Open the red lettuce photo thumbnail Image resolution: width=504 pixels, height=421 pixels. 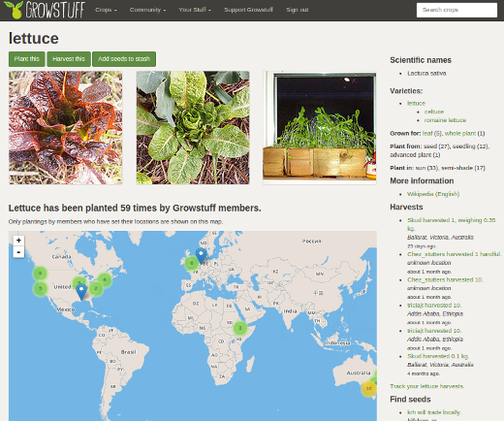tap(66, 128)
